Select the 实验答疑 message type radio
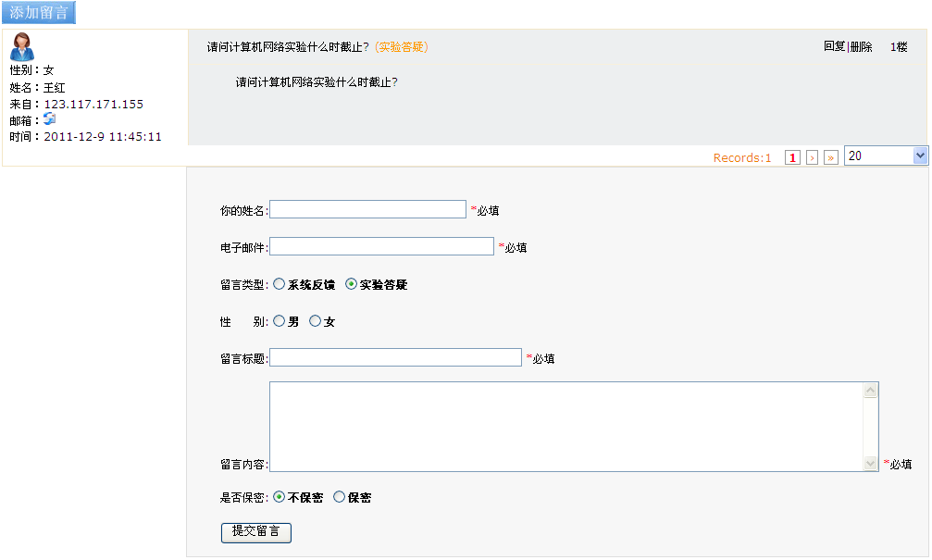Image resolution: width=932 pixels, height=560 pixels. pyautogui.click(x=351, y=285)
